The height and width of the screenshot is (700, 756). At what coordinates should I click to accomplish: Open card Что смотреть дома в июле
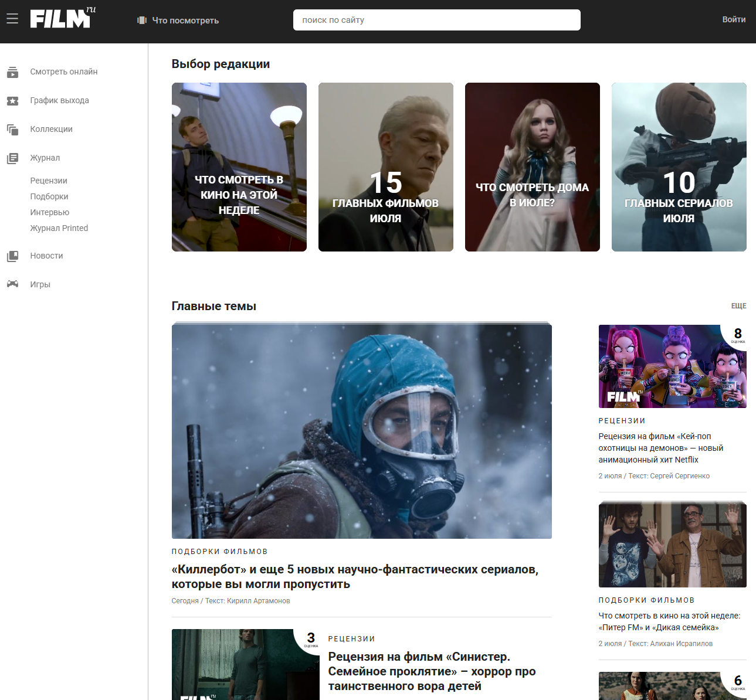click(x=533, y=167)
